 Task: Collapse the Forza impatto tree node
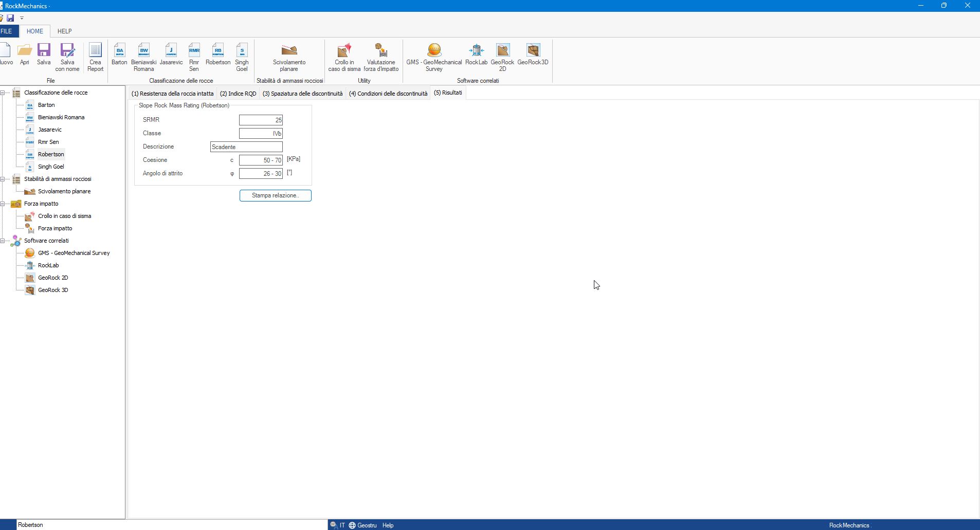click(3, 204)
